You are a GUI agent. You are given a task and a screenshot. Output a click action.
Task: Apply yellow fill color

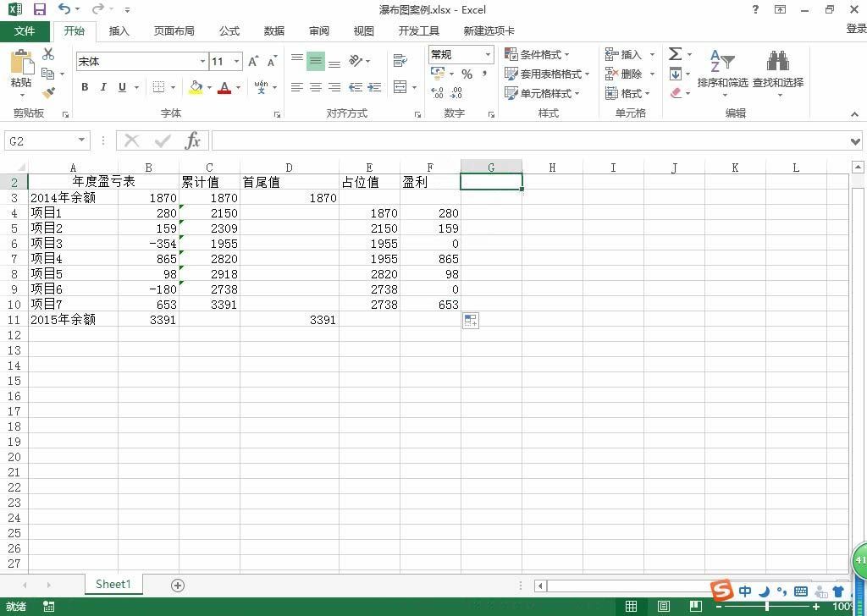pos(196,87)
